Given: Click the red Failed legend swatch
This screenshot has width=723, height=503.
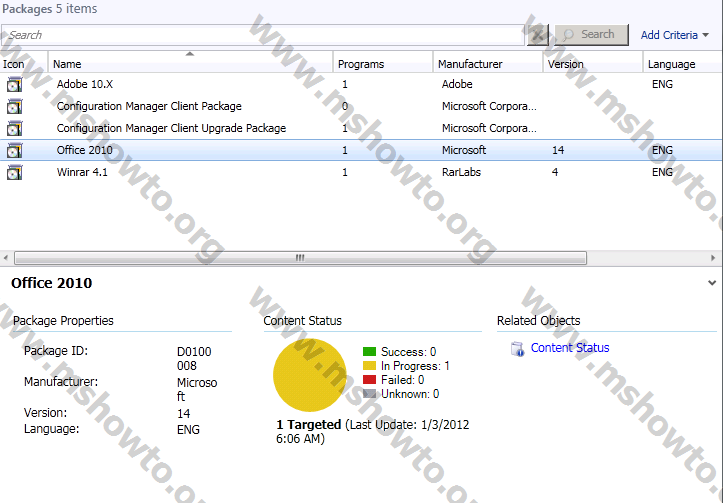Looking at the screenshot, I should (369, 380).
